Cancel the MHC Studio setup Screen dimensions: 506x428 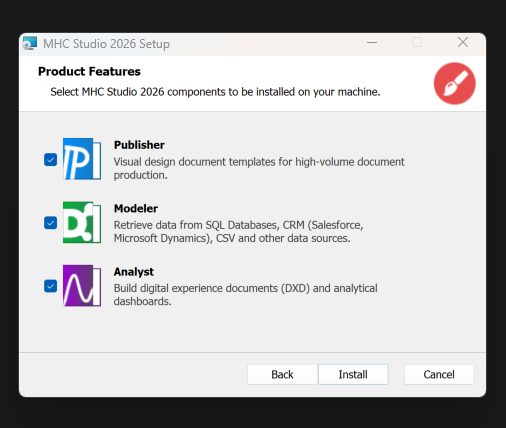(439, 374)
